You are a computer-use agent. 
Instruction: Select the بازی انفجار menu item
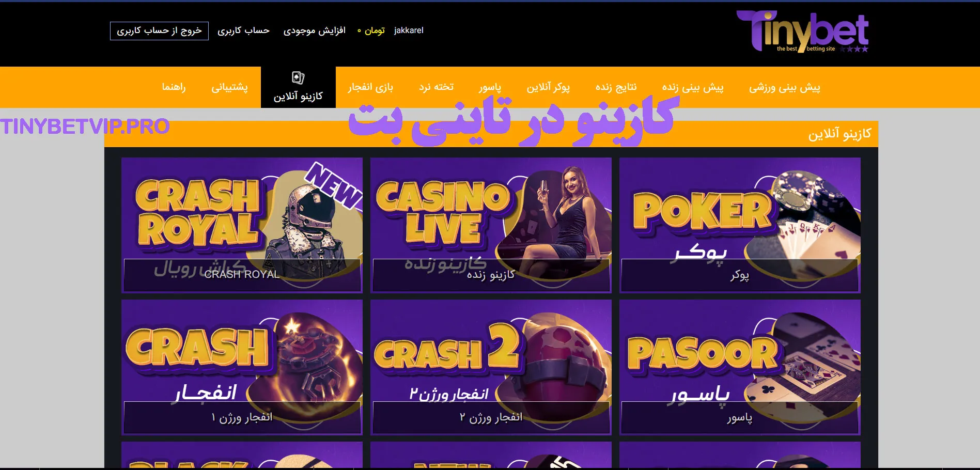click(370, 87)
